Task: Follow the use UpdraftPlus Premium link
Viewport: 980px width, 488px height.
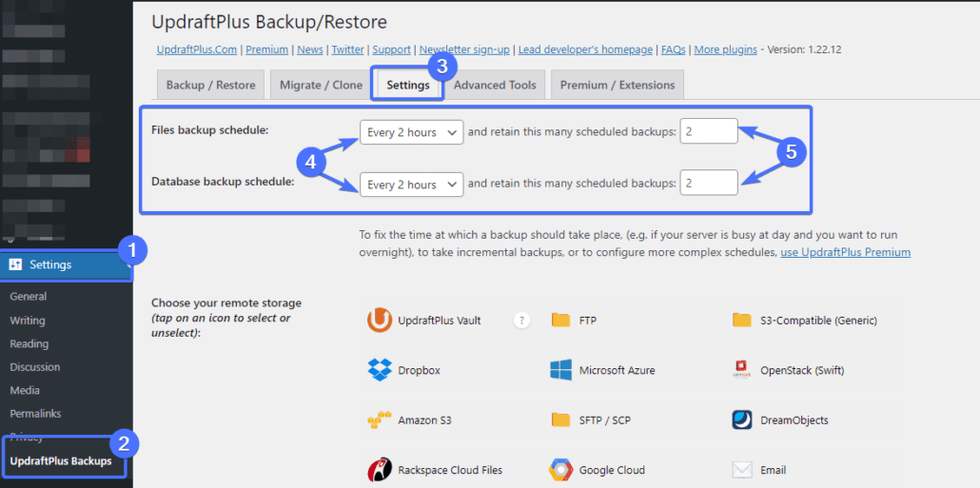Action: [846, 252]
